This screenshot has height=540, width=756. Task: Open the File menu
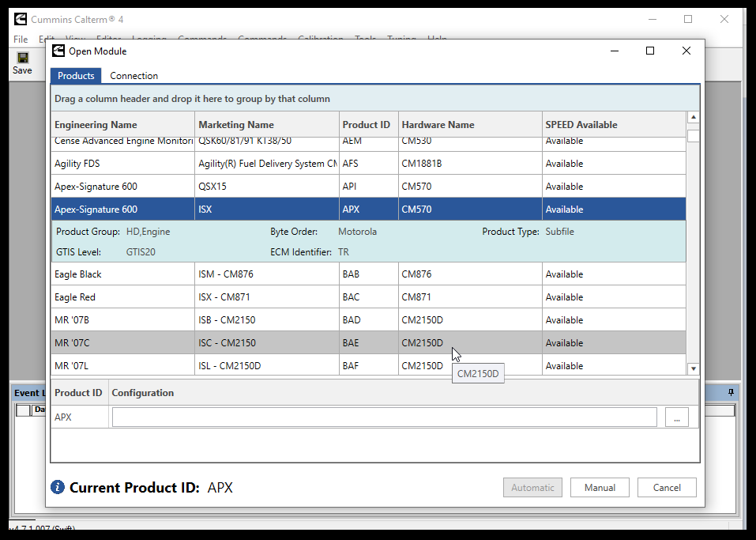(x=21, y=40)
